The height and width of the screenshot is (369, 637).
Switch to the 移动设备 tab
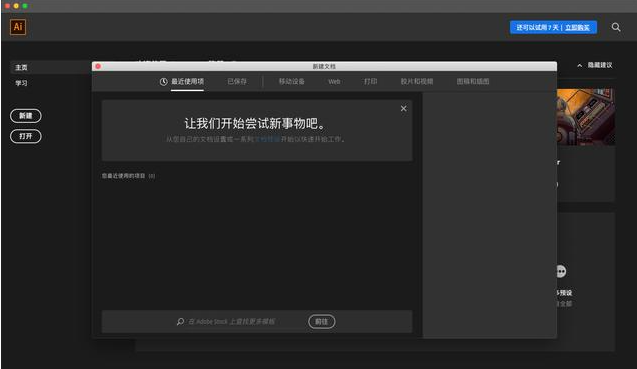[x=291, y=82]
